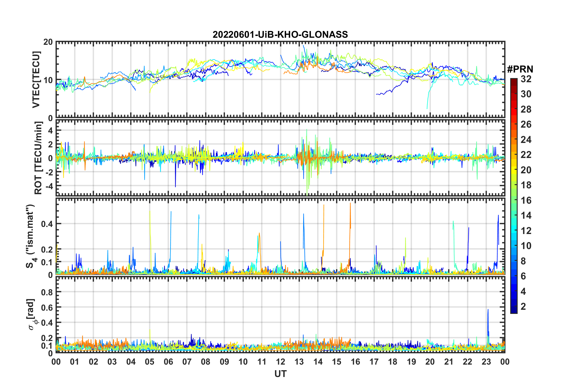Click the ROT time-series plot panel
Screen dimensions: 561x392
coord(280,157)
